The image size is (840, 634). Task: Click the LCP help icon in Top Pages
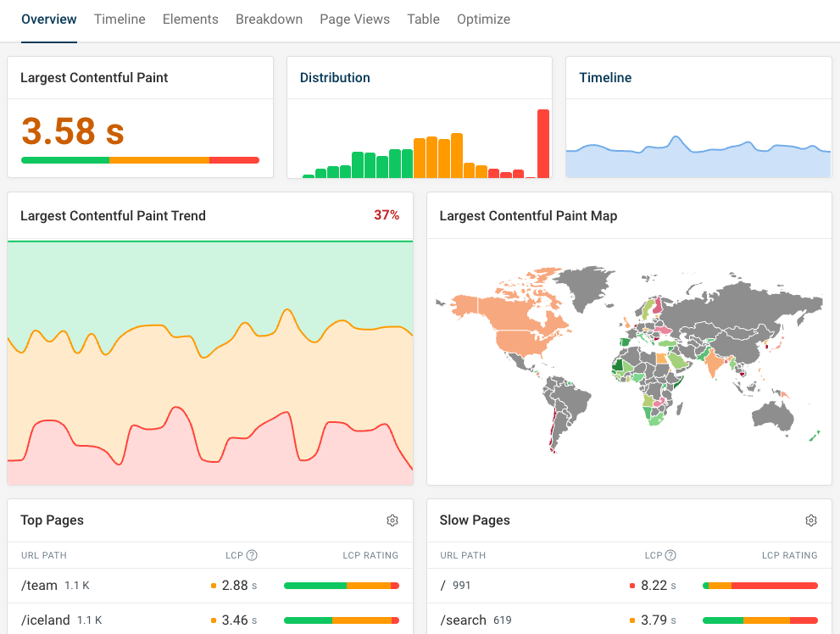[x=250, y=555]
